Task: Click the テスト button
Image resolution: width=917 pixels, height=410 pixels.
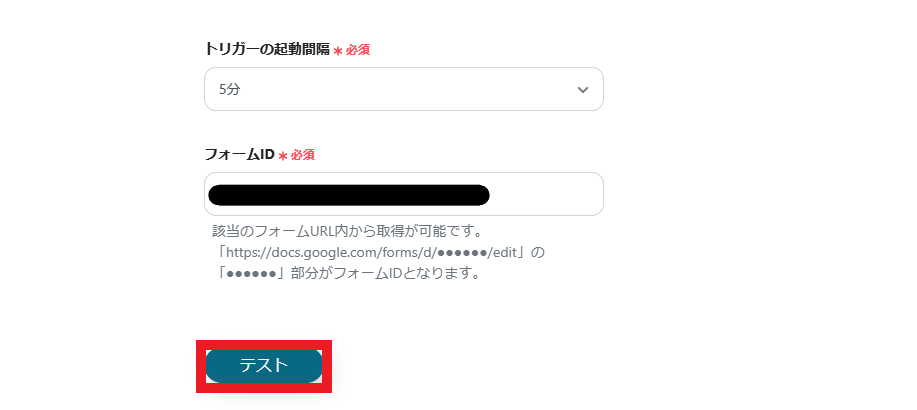Action: (x=264, y=366)
